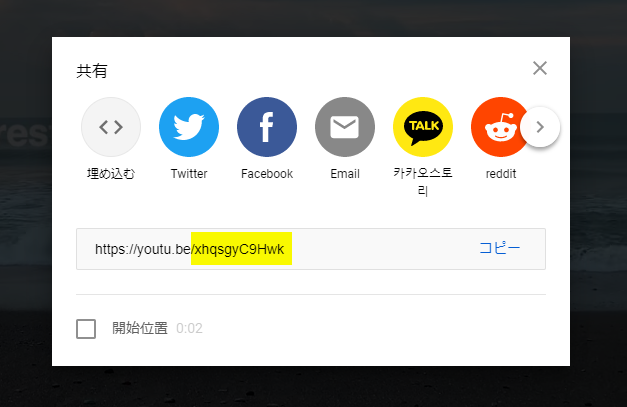Click the コピー copy link button

coord(499,248)
